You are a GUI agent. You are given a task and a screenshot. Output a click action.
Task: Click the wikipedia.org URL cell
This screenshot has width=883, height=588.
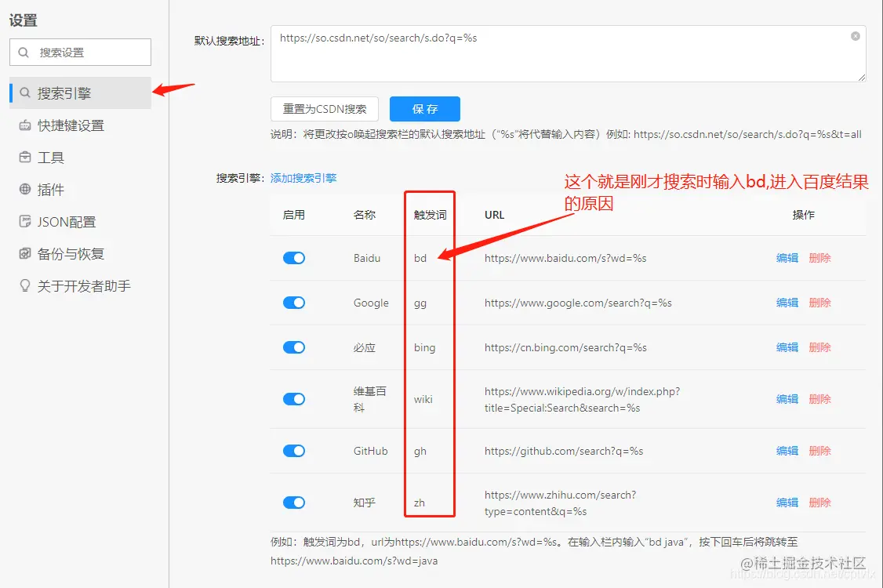(583, 399)
